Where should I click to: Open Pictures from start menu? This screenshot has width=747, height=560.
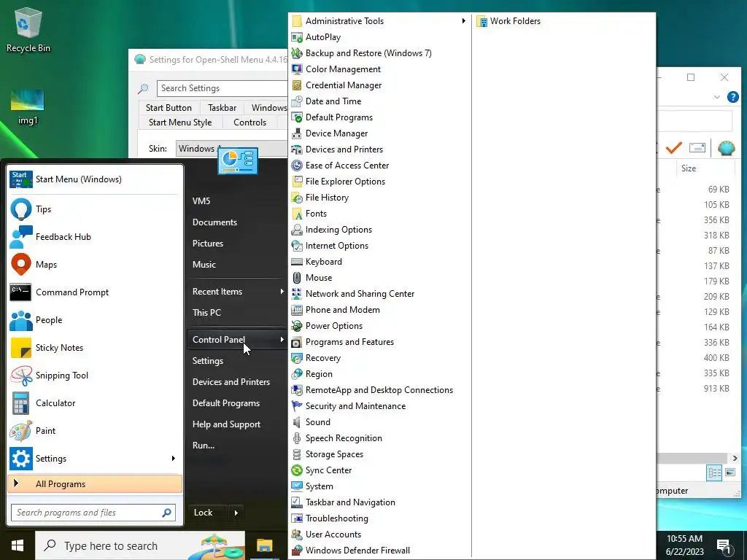click(x=208, y=244)
